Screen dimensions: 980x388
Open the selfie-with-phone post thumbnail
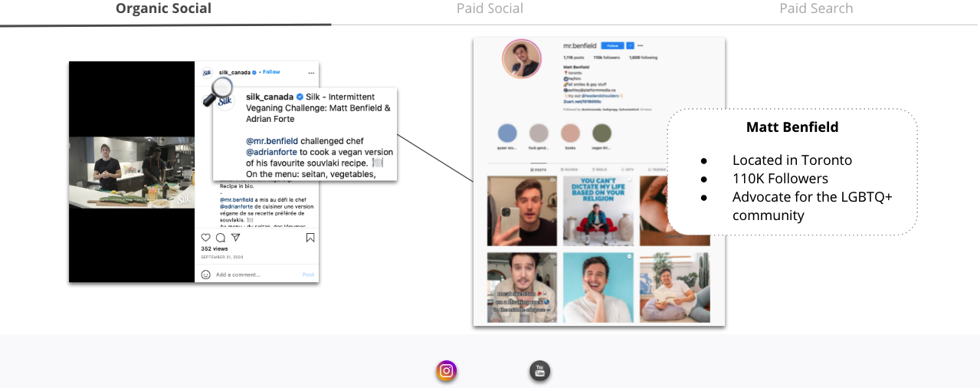pyautogui.click(x=523, y=211)
